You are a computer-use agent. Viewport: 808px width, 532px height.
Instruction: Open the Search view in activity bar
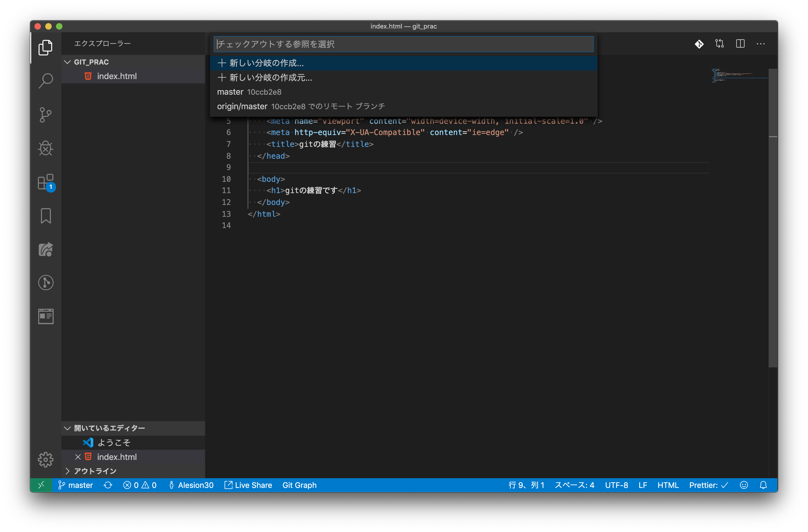pyautogui.click(x=45, y=81)
